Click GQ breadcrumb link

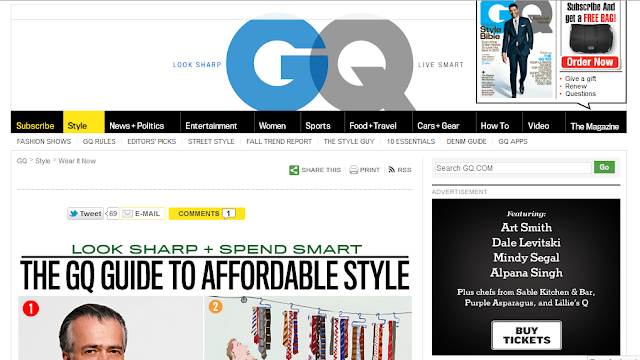click(22, 161)
